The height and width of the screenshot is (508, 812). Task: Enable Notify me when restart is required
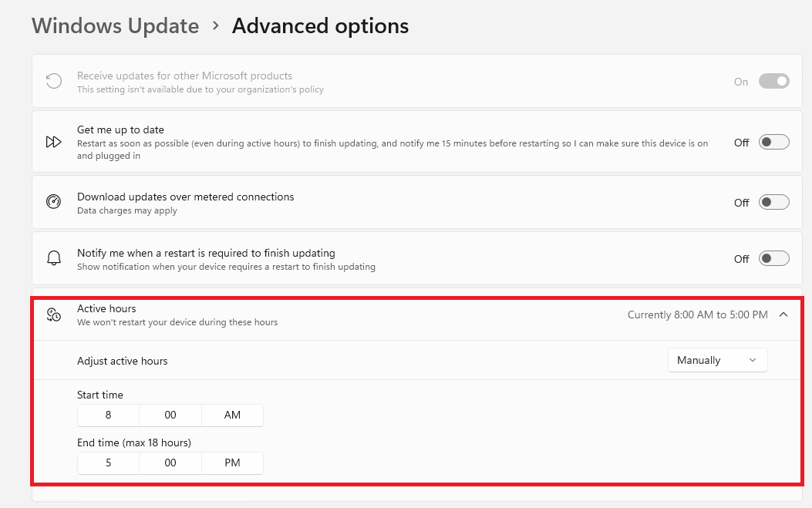point(773,258)
